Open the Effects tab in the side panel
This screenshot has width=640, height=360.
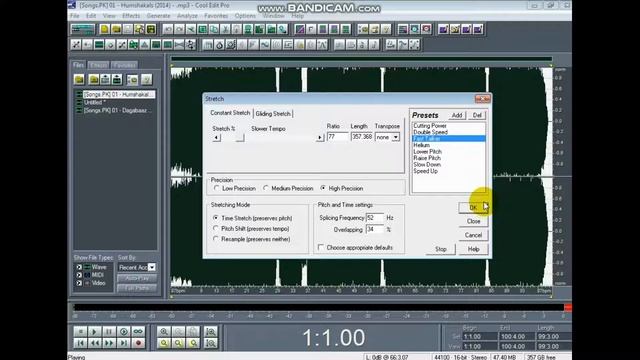coord(99,65)
